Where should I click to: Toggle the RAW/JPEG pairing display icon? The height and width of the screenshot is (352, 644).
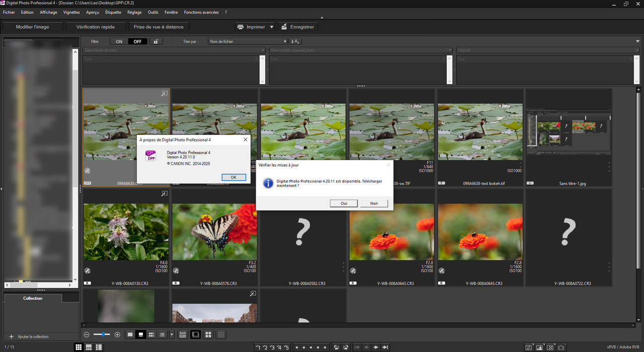pos(183,334)
